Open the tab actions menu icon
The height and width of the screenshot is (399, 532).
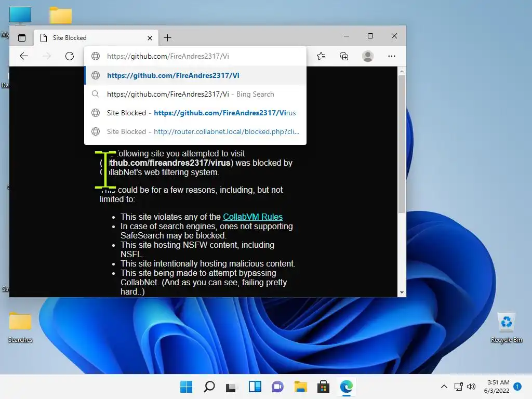point(22,37)
